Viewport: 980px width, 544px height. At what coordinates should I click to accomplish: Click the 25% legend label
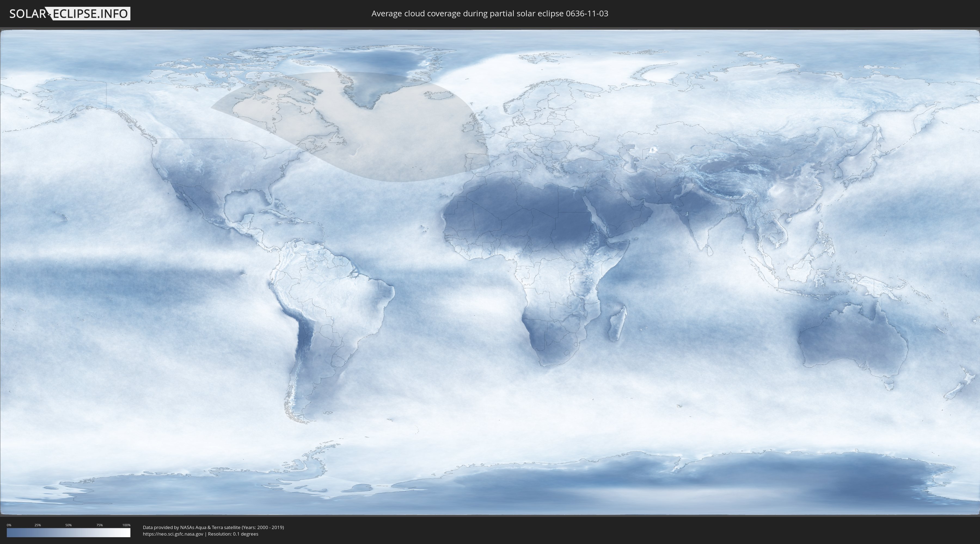[x=38, y=525]
